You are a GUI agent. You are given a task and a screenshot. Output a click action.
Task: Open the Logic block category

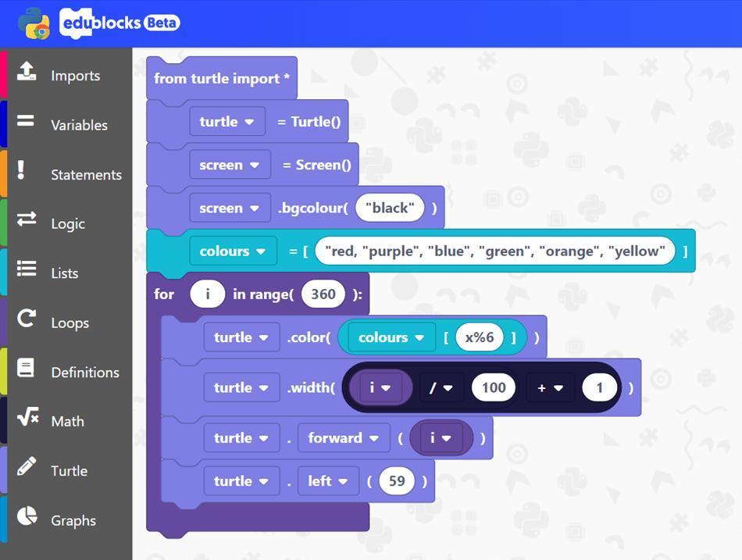click(68, 223)
